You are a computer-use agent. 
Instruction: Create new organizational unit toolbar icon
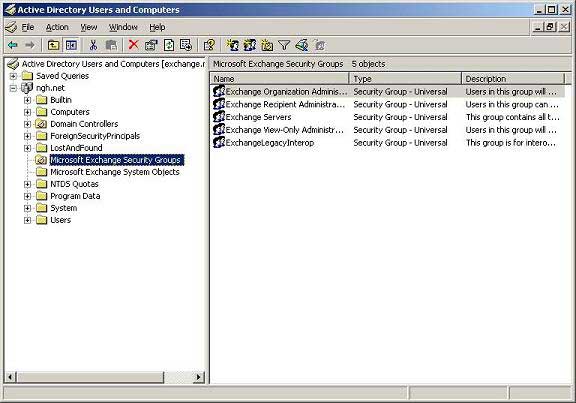(267, 45)
